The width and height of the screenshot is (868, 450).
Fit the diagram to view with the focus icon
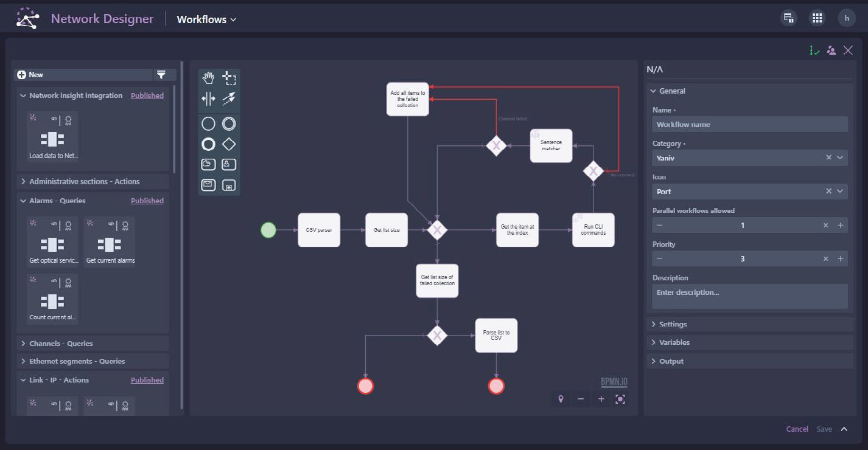point(620,400)
